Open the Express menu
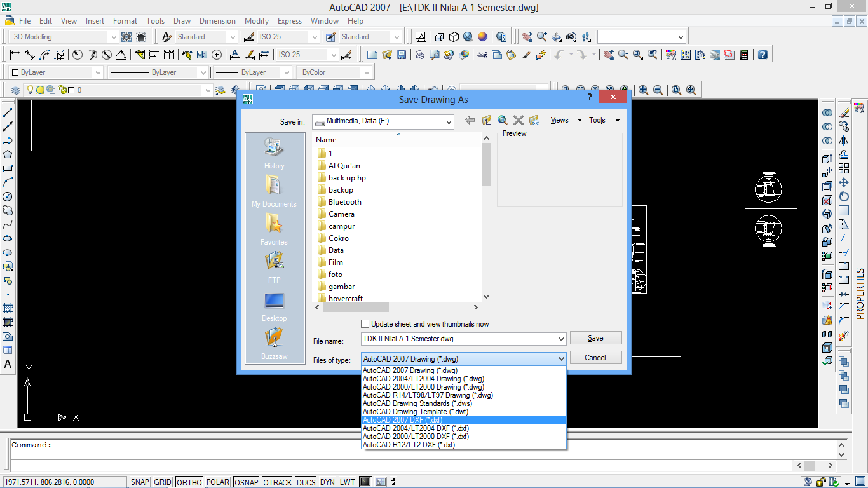Image resolution: width=868 pixels, height=488 pixels. pyautogui.click(x=290, y=21)
